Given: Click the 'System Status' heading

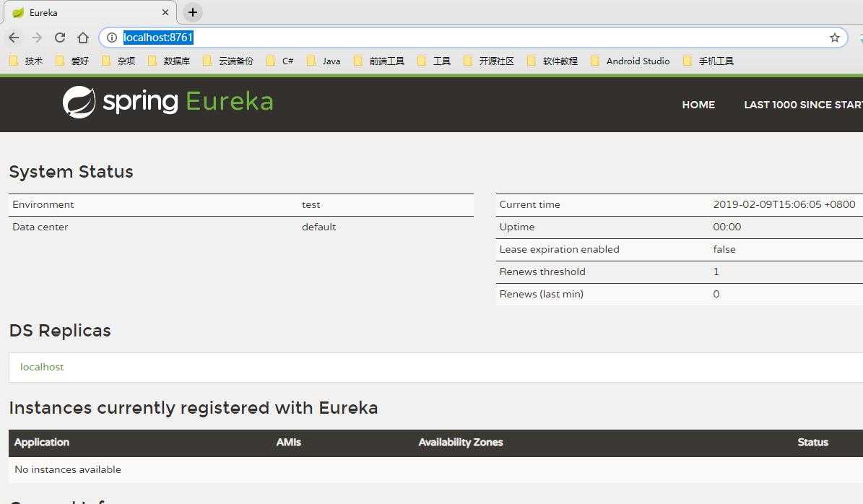Looking at the screenshot, I should 71,172.
